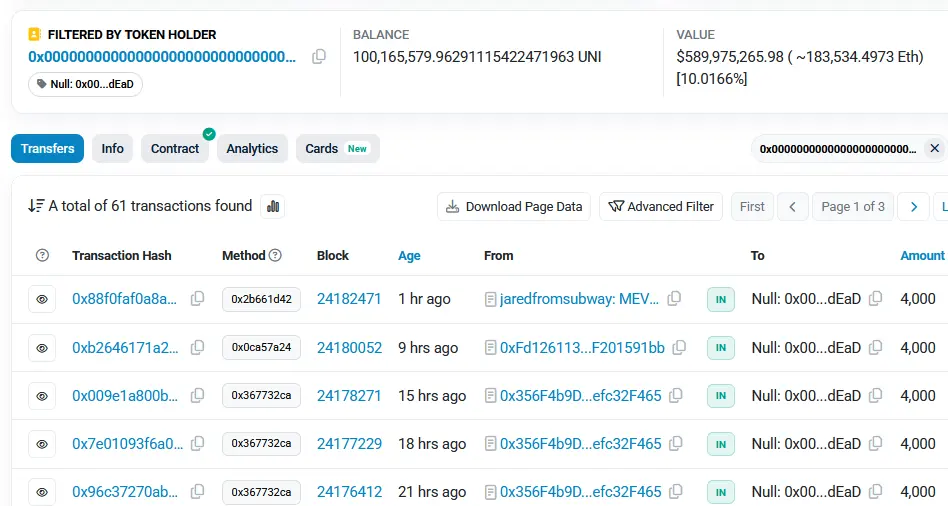Click the help icon in table header's first column
The width and height of the screenshot is (948, 506).
tap(42, 255)
